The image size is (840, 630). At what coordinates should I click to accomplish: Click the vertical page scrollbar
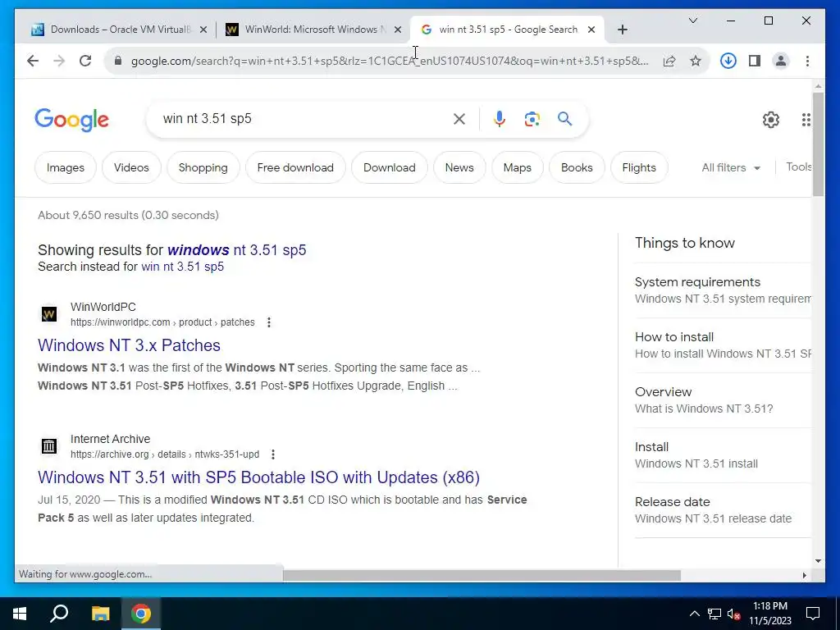click(x=818, y=144)
